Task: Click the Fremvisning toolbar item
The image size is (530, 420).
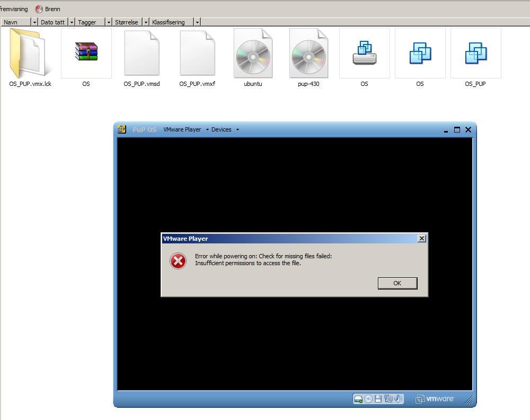Action: click(x=14, y=9)
